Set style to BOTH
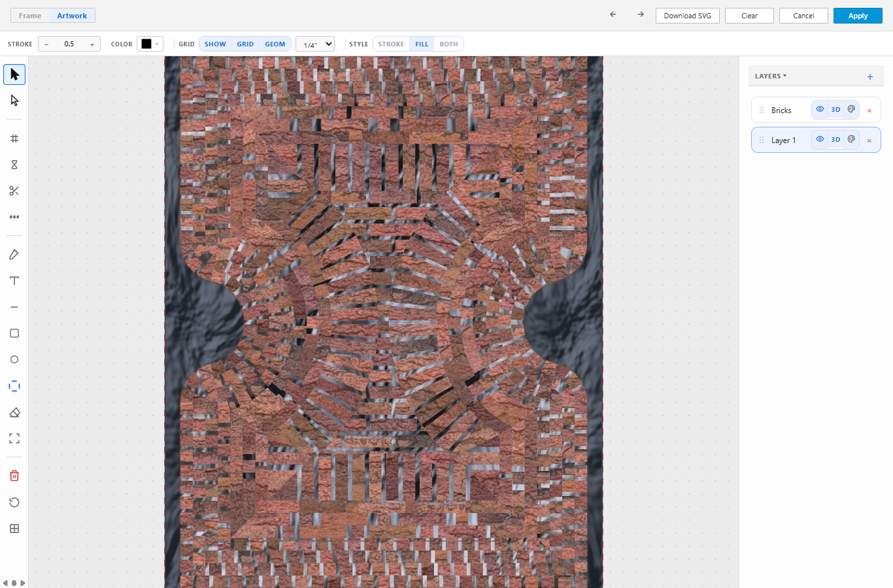The image size is (893, 588). [448, 44]
